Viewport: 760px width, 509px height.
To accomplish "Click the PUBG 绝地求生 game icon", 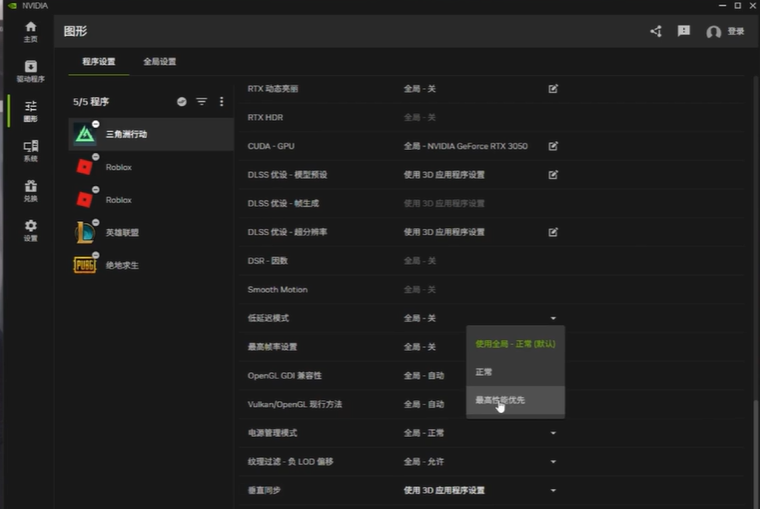I will tap(85, 265).
